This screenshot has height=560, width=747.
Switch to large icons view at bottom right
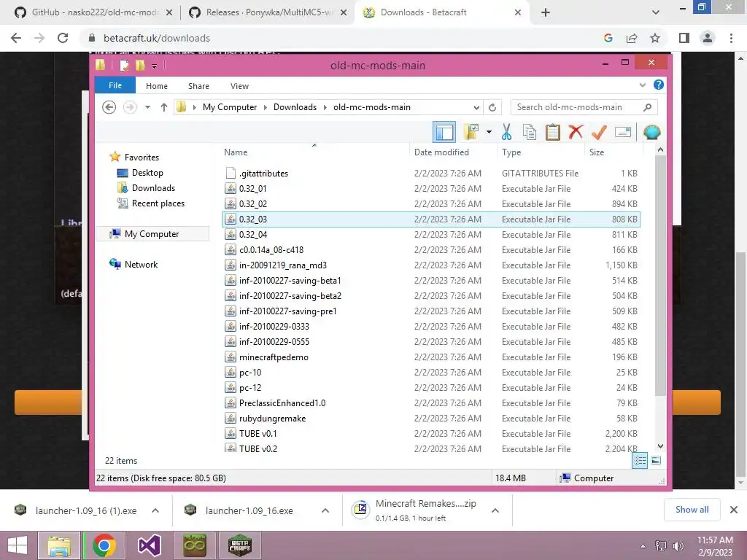(x=656, y=460)
